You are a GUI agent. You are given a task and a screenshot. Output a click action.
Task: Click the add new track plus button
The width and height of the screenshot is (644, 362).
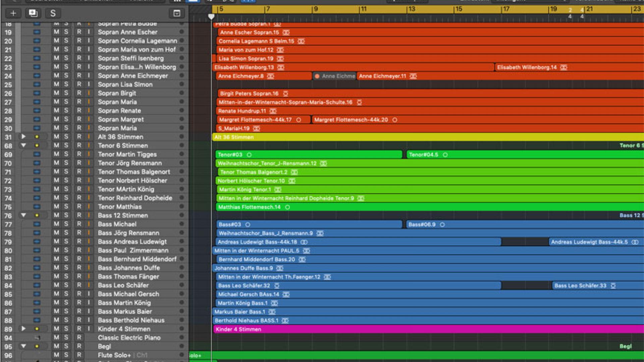point(13,13)
